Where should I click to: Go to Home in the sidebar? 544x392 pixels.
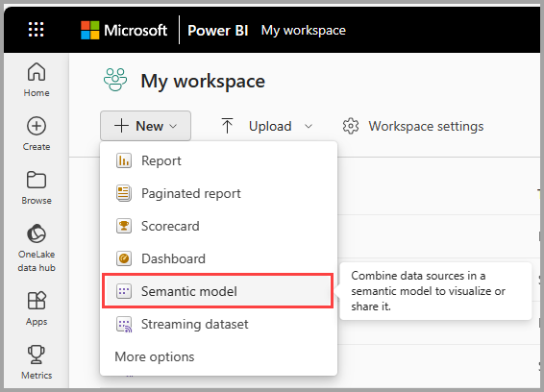(x=37, y=80)
